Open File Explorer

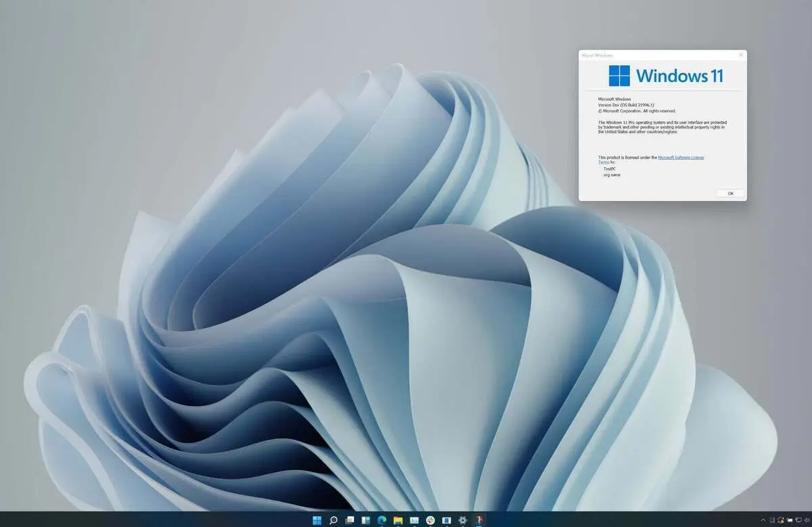click(x=397, y=520)
